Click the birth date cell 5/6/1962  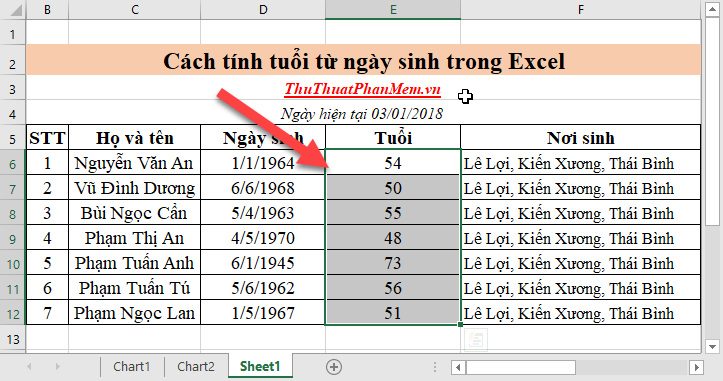263,287
